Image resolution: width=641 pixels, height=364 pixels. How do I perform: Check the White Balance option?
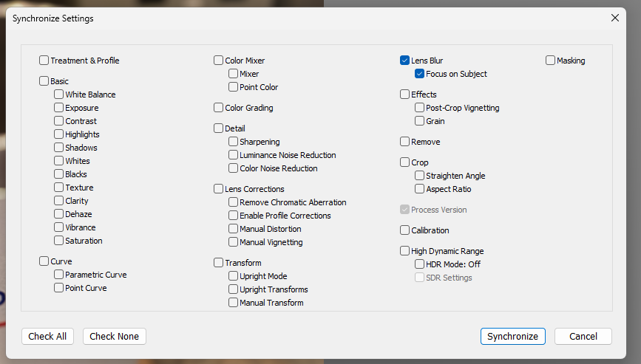coord(59,95)
